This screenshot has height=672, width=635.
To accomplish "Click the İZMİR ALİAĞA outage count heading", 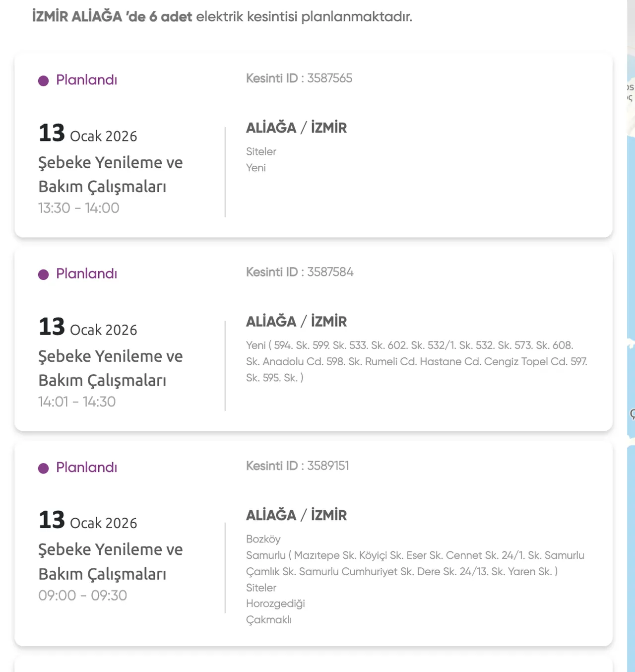I will 222,17.
